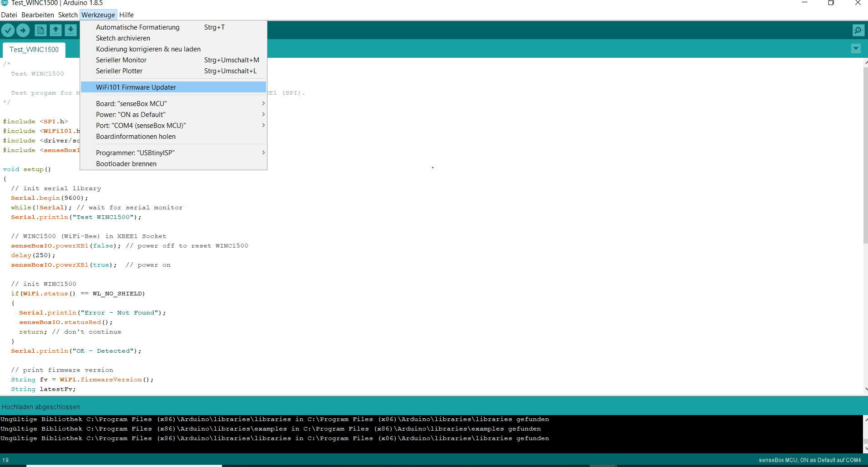Expand the Port "COM4 (senseBox MCU)" submenu
Image resolution: width=868 pixels, height=467 pixels.
pyautogui.click(x=173, y=126)
